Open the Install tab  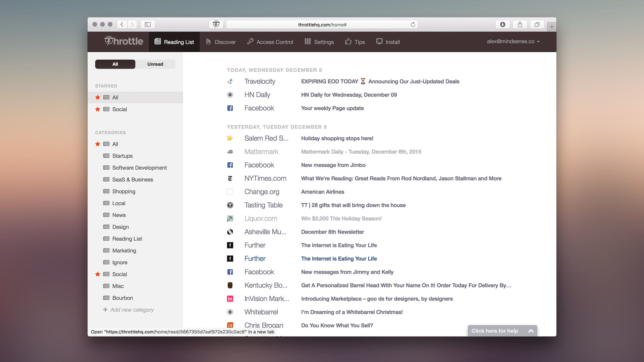[388, 42]
